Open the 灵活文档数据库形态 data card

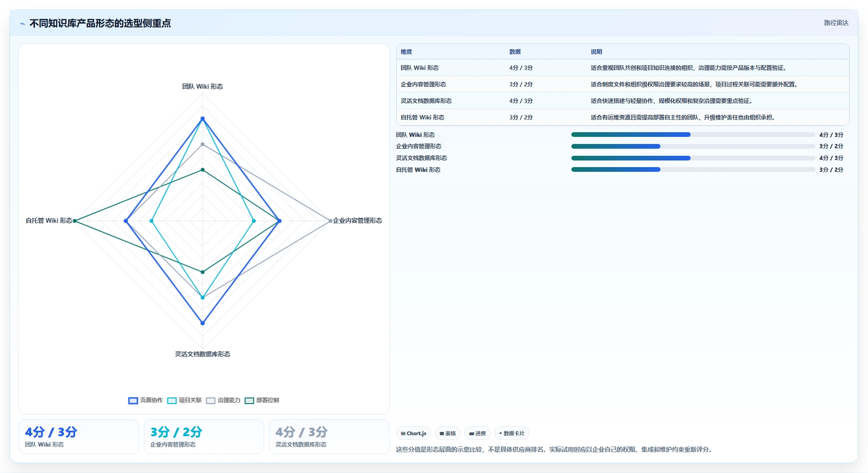click(329, 437)
